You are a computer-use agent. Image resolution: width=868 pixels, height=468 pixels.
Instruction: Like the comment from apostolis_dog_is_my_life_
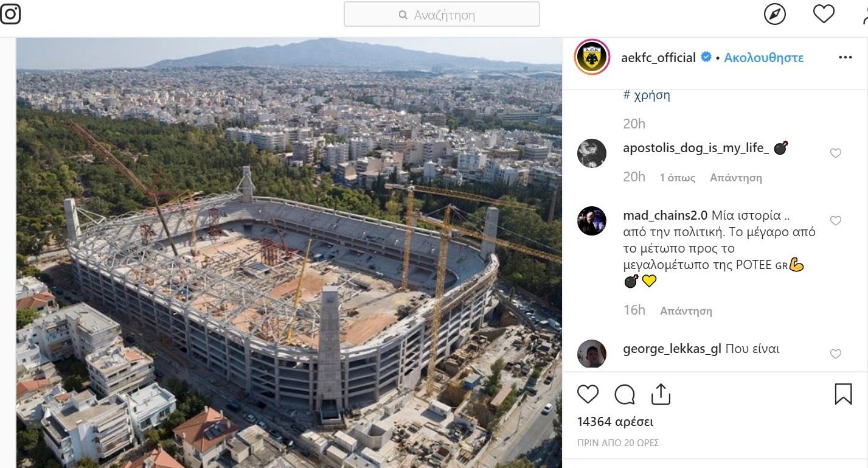point(836,153)
